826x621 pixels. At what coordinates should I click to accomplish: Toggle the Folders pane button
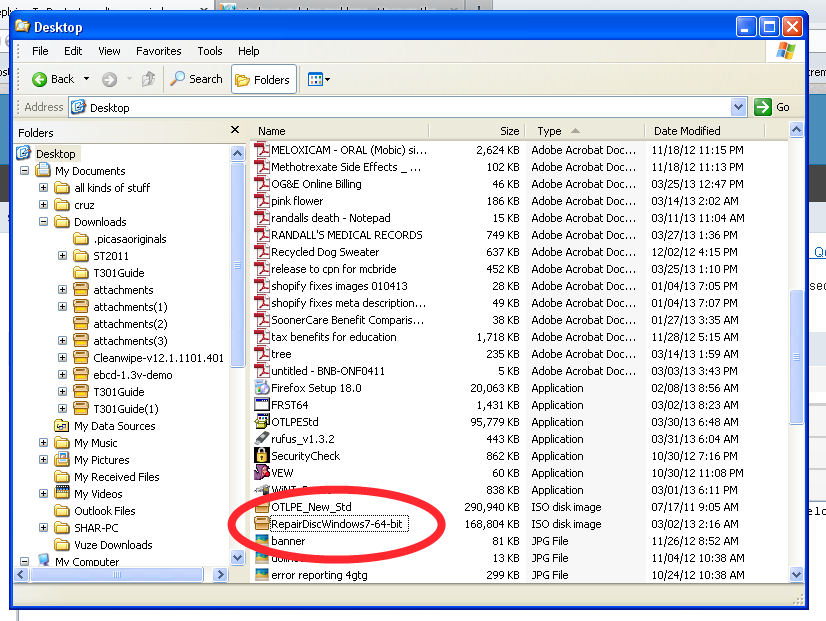pyautogui.click(x=263, y=80)
